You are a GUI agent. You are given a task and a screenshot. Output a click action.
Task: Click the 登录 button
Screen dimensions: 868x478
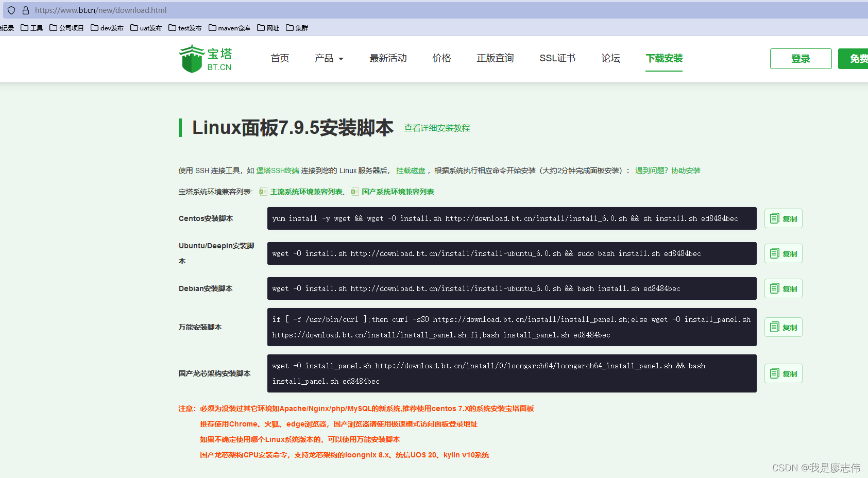coord(801,59)
